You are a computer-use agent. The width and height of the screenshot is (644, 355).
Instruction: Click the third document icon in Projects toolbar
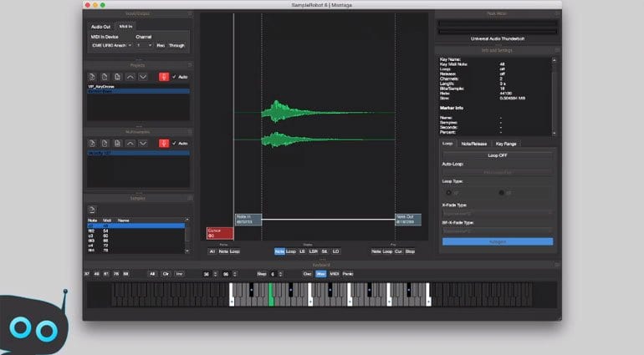pos(117,77)
